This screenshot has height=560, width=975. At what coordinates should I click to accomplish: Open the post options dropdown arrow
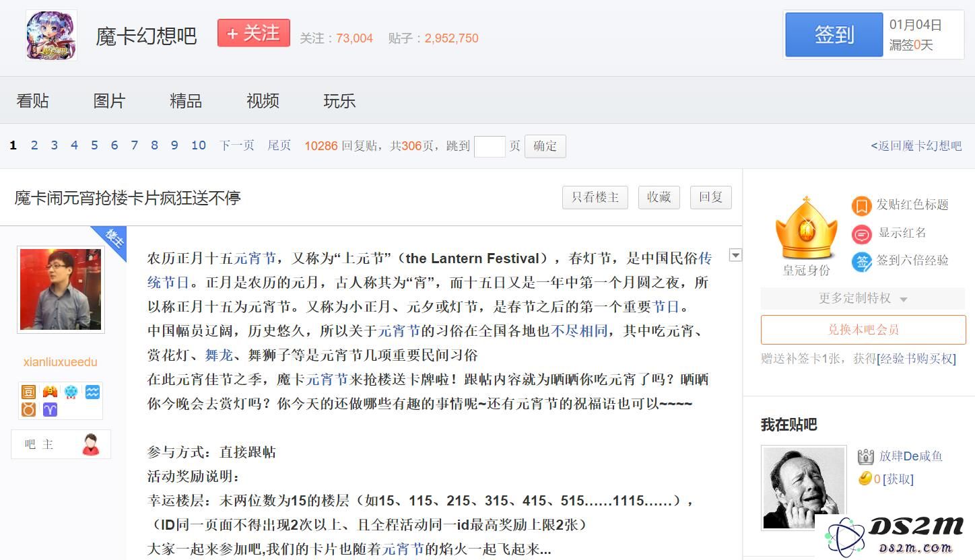[x=736, y=255]
